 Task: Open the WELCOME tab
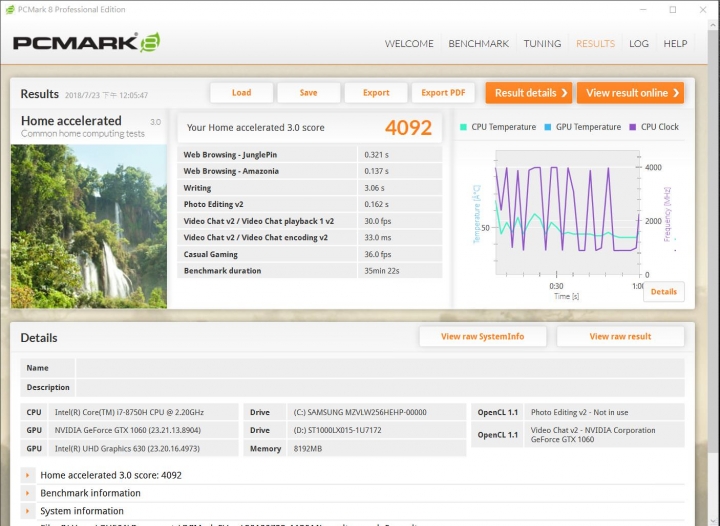pos(409,44)
